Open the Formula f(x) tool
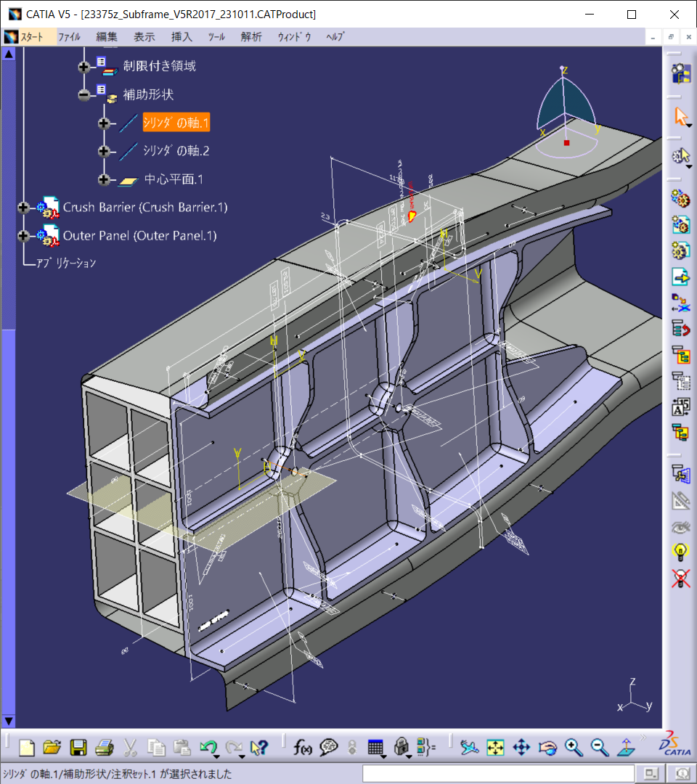The width and height of the screenshot is (697, 784). [x=303, y=748]
